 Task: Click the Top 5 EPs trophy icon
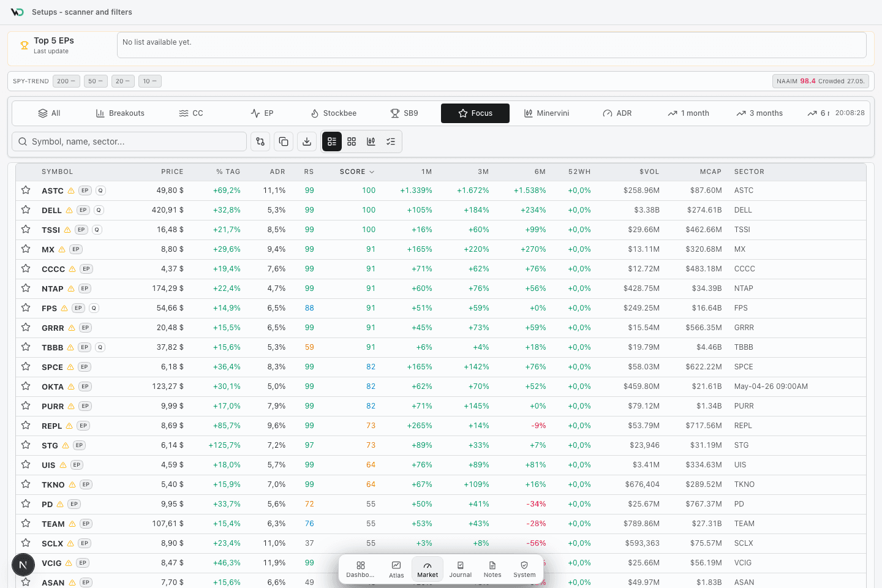click(24, 45)
